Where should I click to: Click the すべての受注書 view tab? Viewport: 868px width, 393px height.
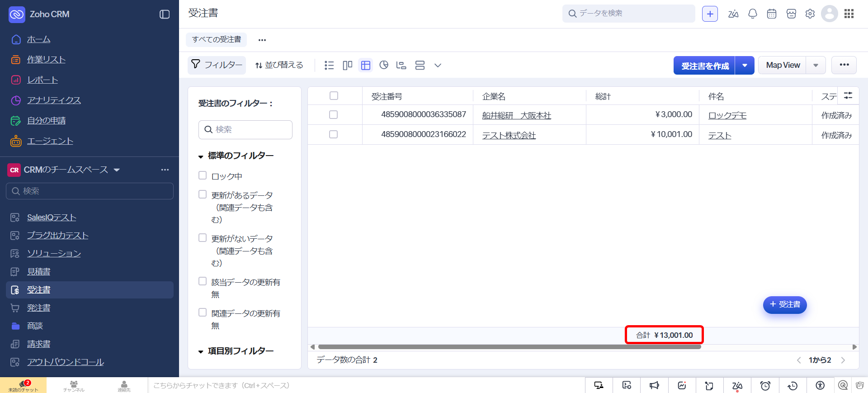coord(217,39)
